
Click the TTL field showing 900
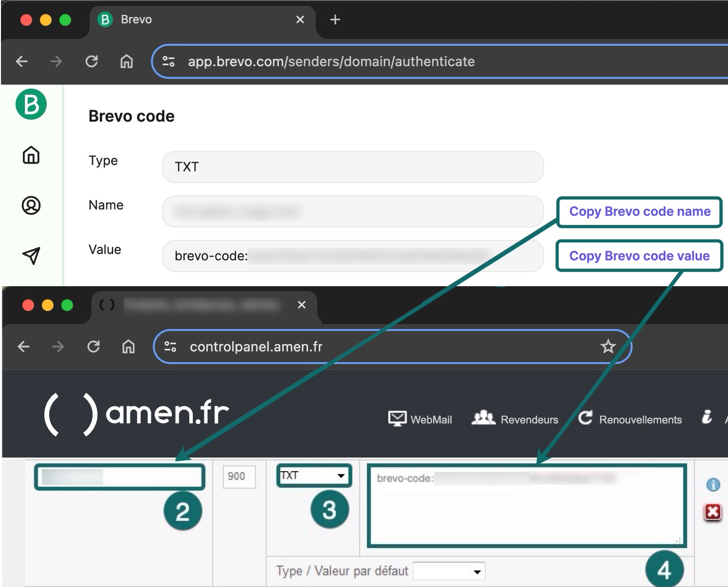coord(239,477)
